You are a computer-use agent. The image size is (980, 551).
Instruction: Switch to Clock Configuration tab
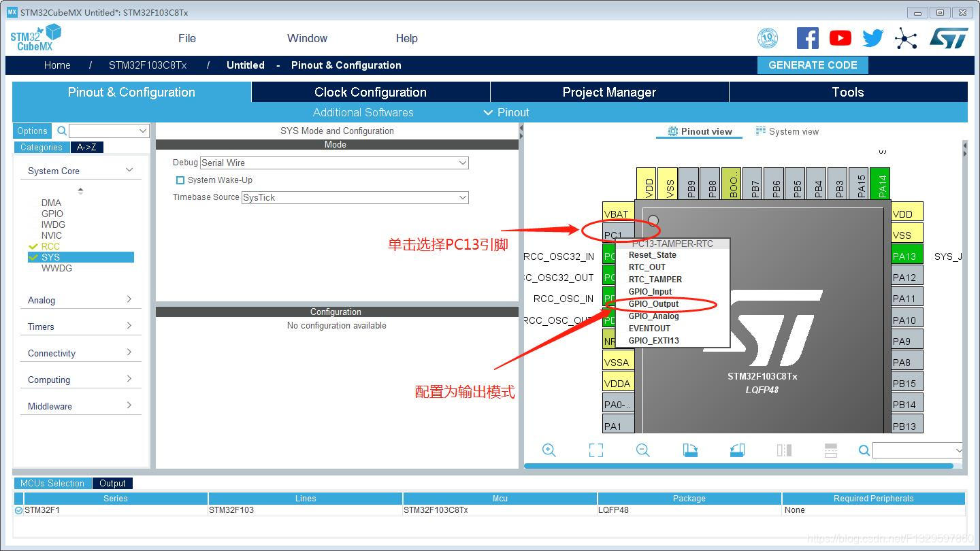(371, 92)
